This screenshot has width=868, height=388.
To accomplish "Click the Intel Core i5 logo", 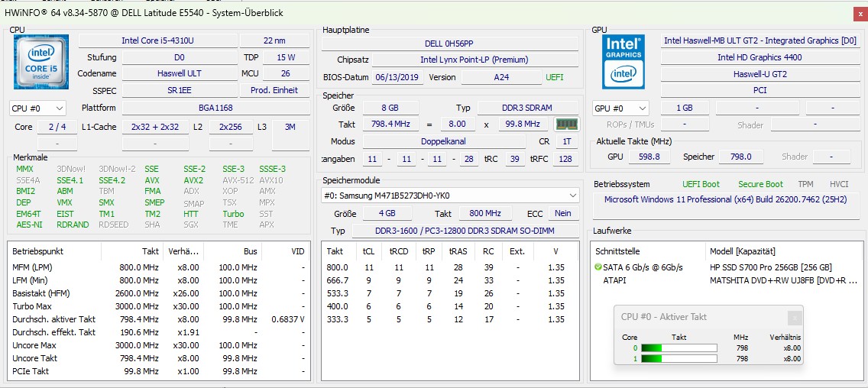I will [40, 62].
